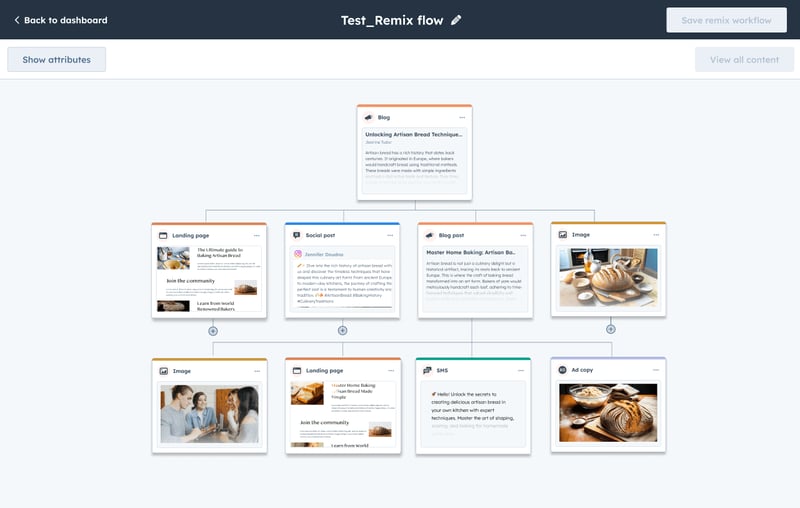
Task: Click the Ad copy icon
Action: tap(562, 370)
